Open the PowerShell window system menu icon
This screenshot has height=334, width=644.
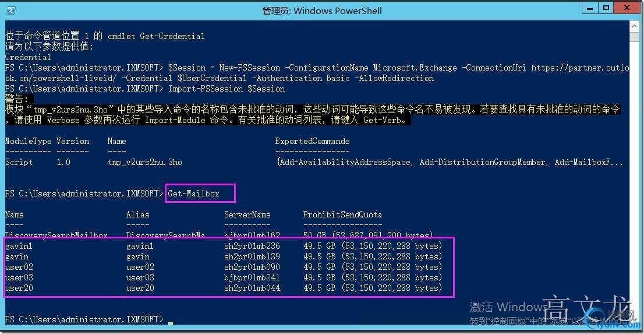pos(11,10)
